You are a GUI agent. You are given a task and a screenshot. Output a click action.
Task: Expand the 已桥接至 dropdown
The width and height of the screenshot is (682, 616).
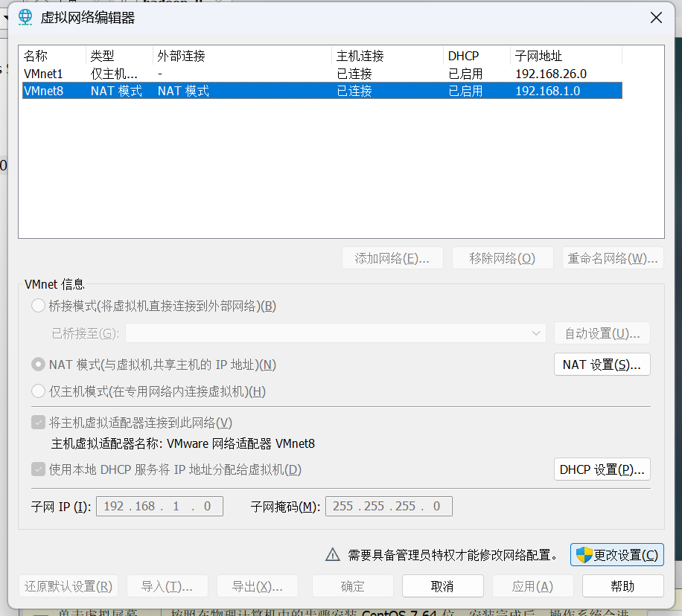[x=335, y=333]
